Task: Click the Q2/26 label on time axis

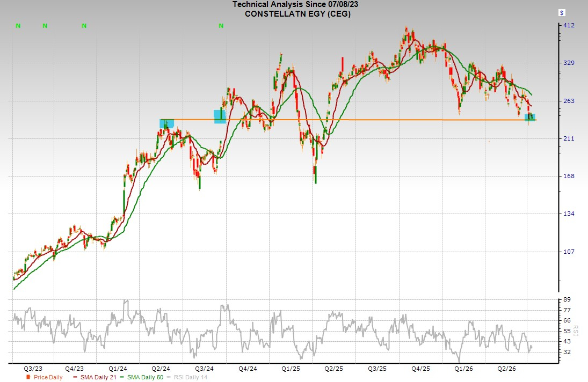Action: coord(506,369)
